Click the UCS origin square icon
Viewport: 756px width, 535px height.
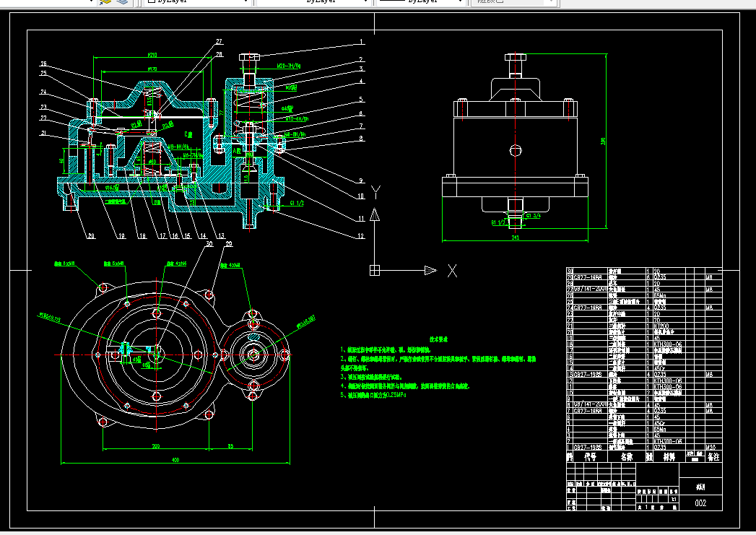click(x=375, y=271)
